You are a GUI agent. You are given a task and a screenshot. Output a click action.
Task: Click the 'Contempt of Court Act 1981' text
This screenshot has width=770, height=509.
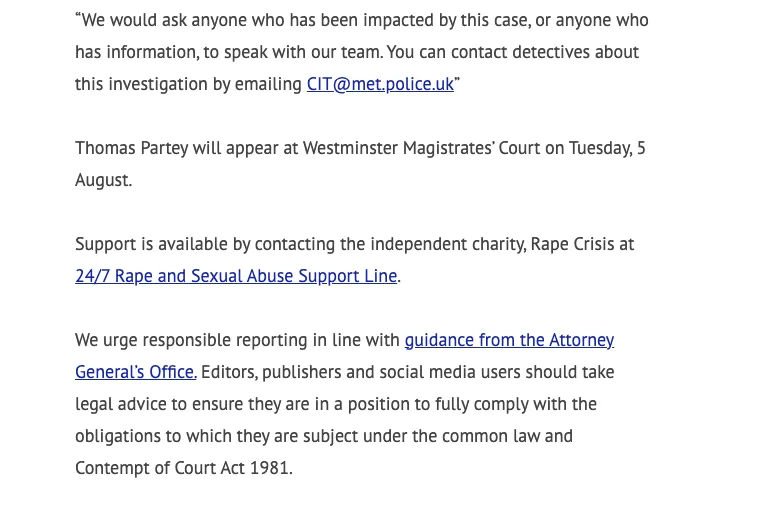click(182, 468)
